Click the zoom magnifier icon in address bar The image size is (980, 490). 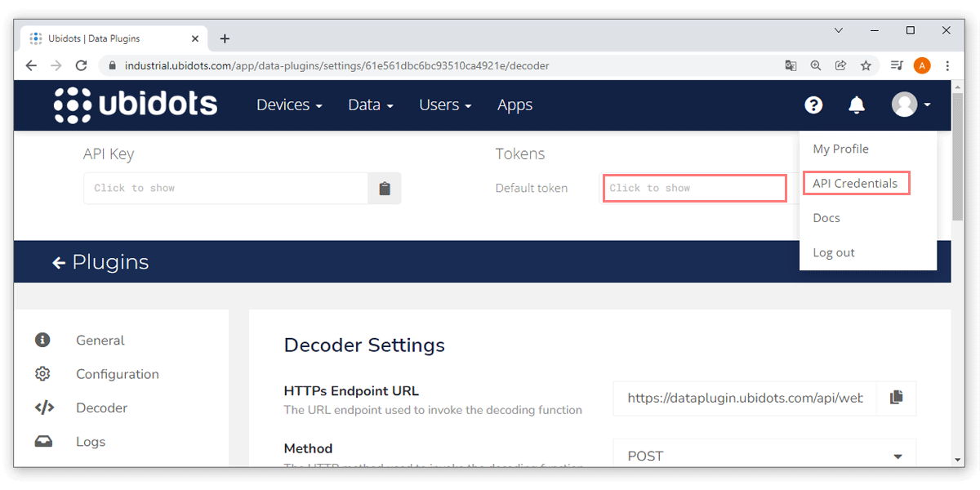(x=815, y=65)
